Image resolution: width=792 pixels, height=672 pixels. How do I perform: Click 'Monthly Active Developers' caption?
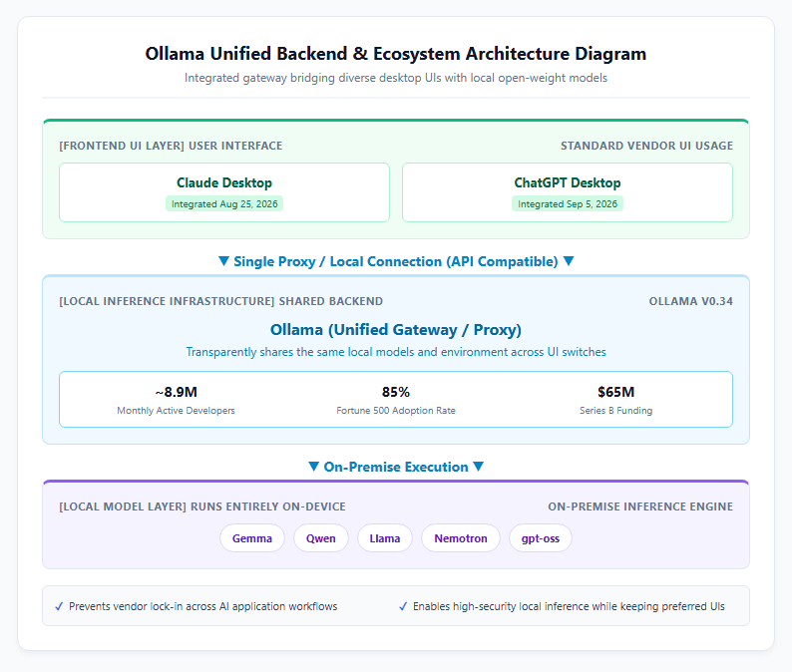[x=176, y=411]
